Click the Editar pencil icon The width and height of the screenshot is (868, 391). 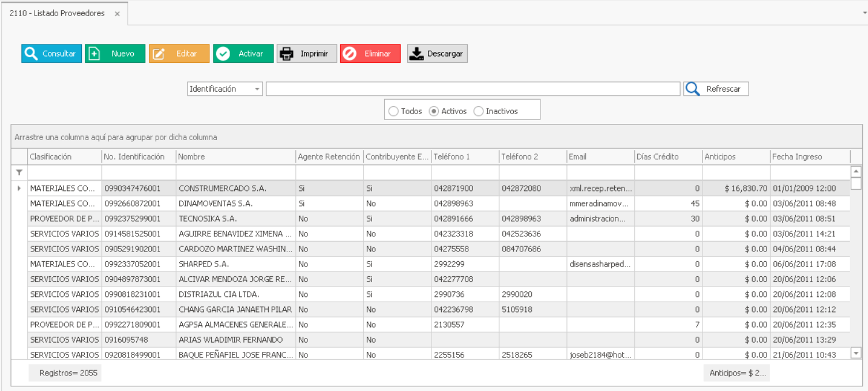point(159,54)
